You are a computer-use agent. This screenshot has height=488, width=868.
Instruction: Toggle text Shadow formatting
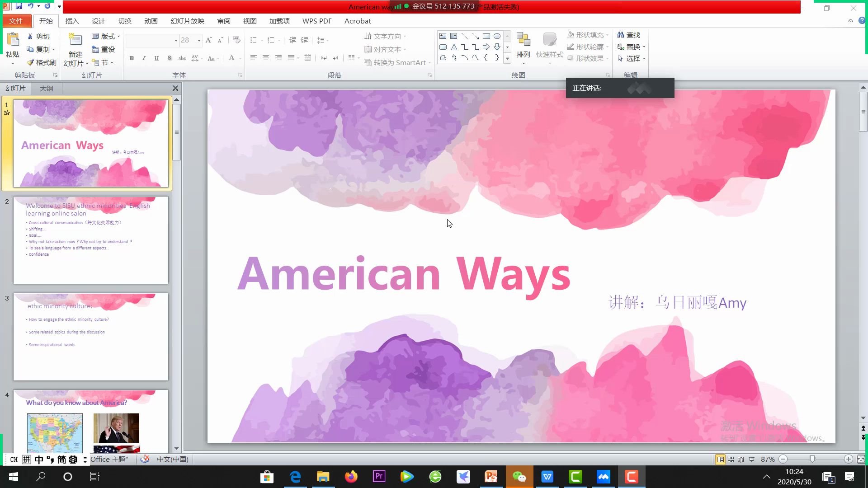click(x=169, y=58)
